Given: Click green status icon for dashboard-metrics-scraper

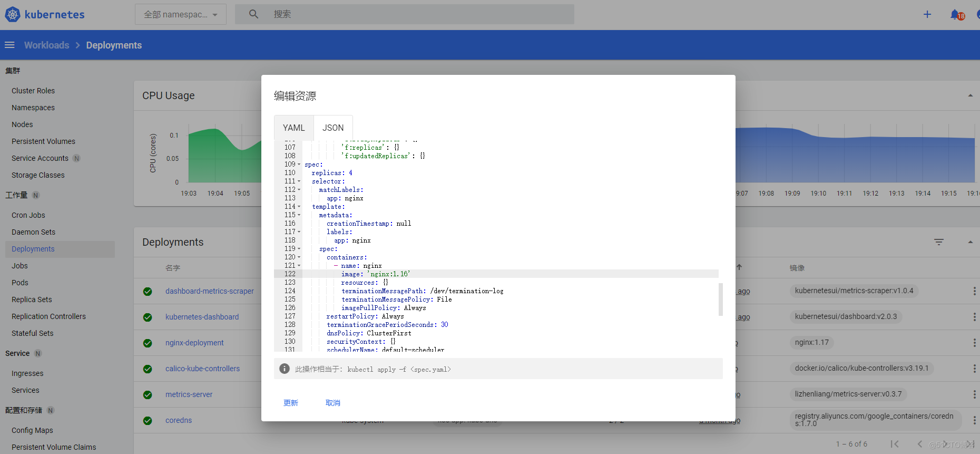Looking at the screenshot, I should [x=148, y=292].
